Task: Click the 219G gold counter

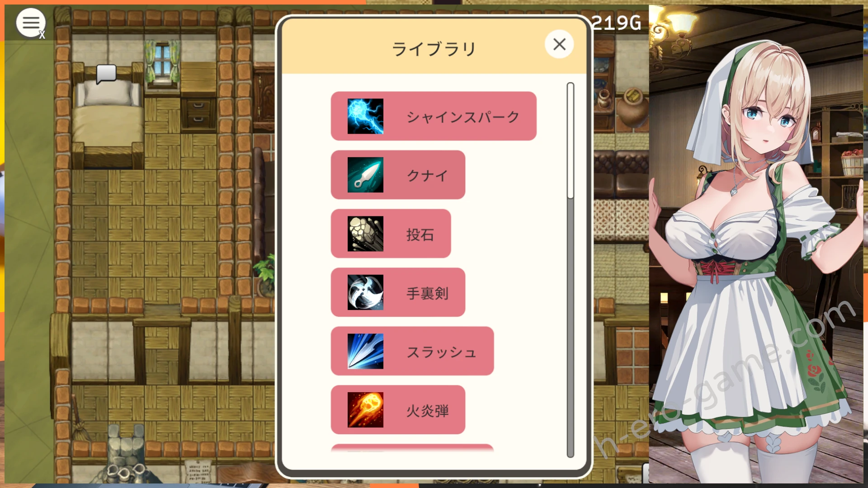Action: (617, 23)
